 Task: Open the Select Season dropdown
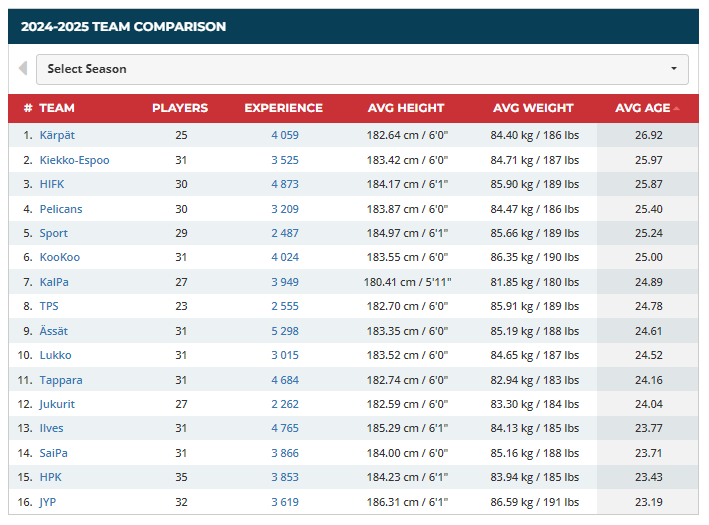pyautogui.click(x=362, y=69)
